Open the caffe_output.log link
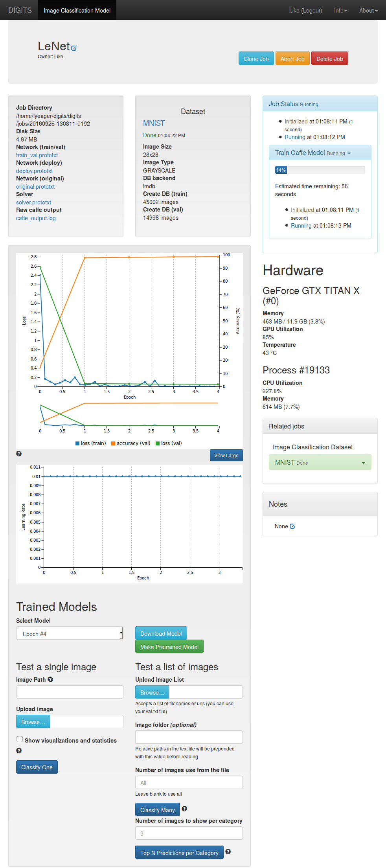The image size is (386, 868). (36, 218)
